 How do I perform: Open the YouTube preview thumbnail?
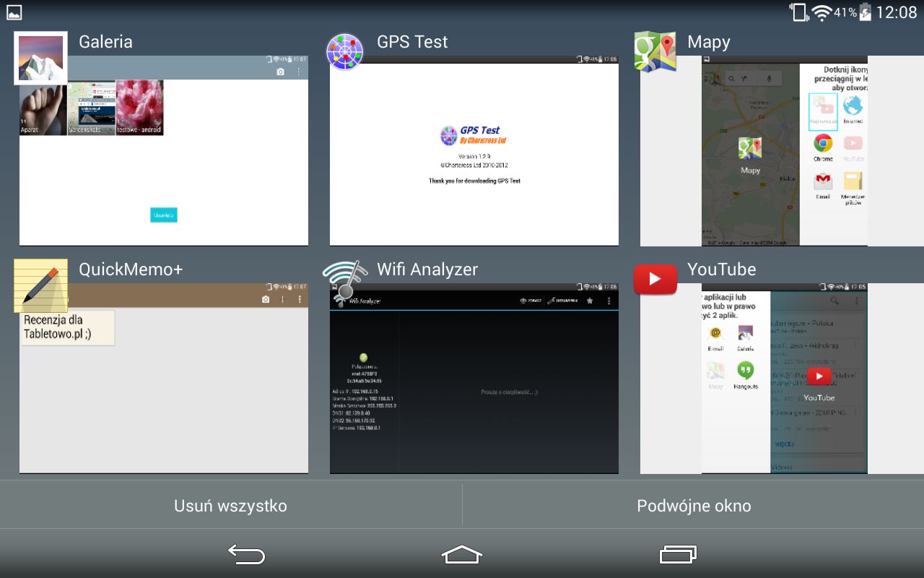coord(782,379)
